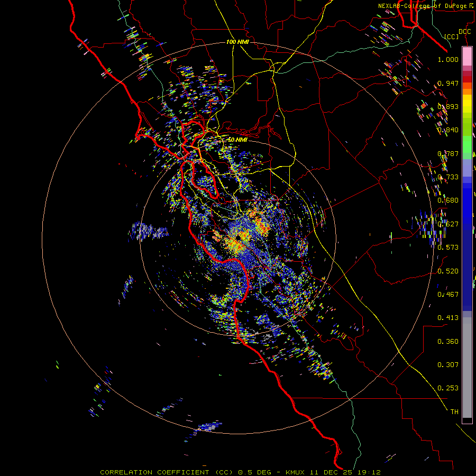The width and height of the screenshot is (476, 476).
Task: Click the 0.307 scale value
Action: click(x=448, y=365)
